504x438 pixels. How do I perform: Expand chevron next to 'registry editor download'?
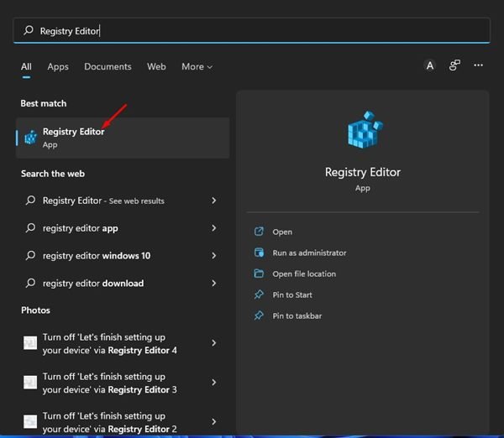(x=213, y=284)
